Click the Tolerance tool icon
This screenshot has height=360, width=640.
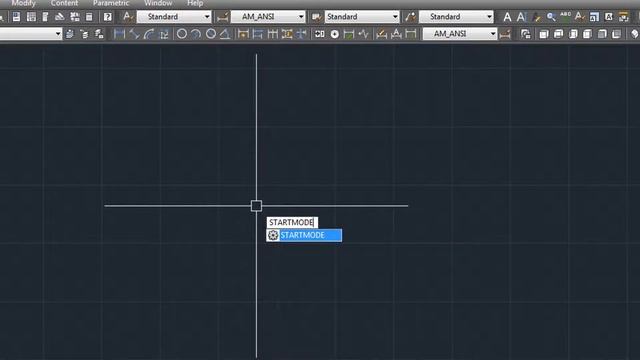pos(320,34)
